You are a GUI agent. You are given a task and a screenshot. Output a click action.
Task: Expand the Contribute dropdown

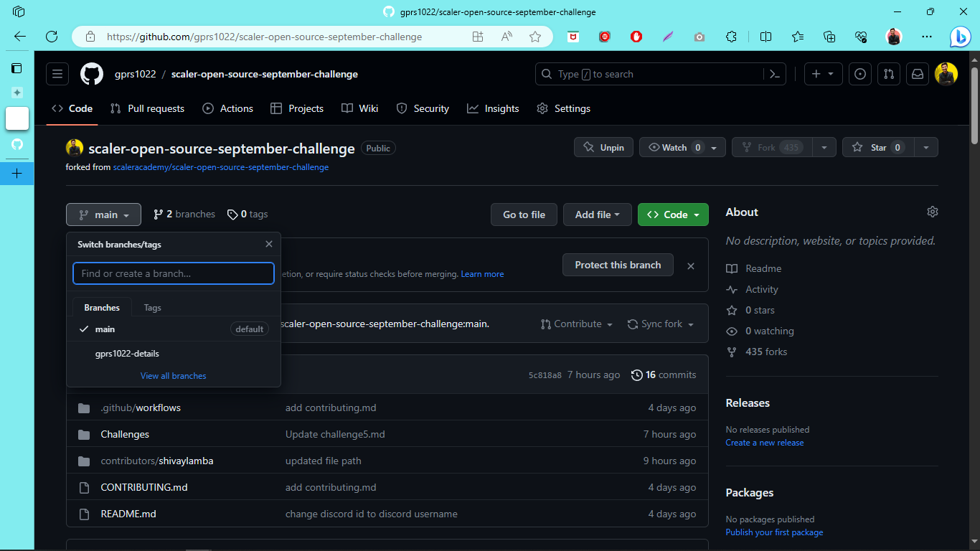(x=576, y=324)
